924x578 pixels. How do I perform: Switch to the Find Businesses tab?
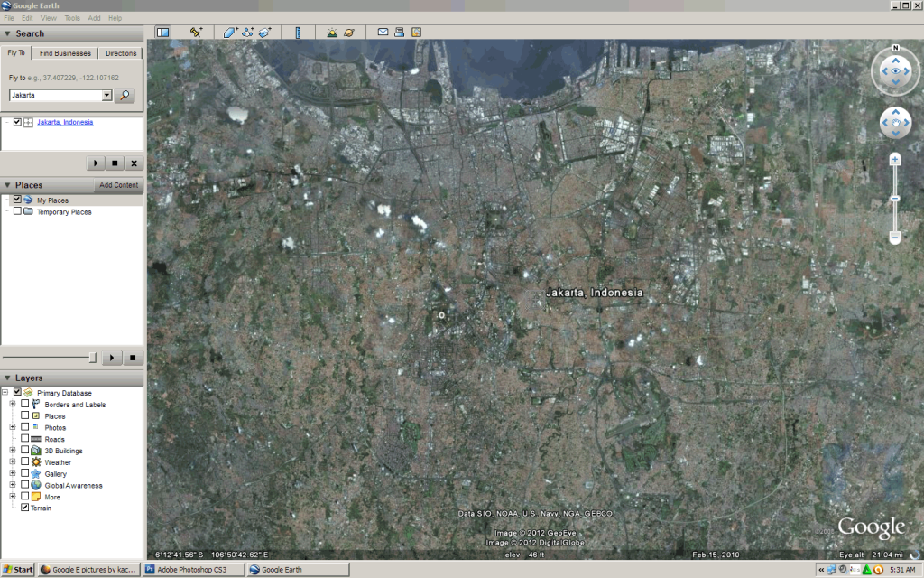coord(65,53)
